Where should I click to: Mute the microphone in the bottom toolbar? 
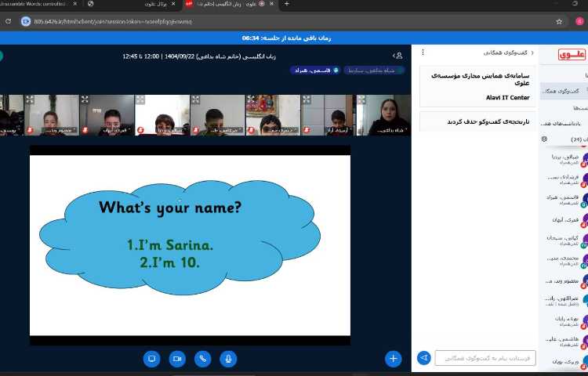229,358
